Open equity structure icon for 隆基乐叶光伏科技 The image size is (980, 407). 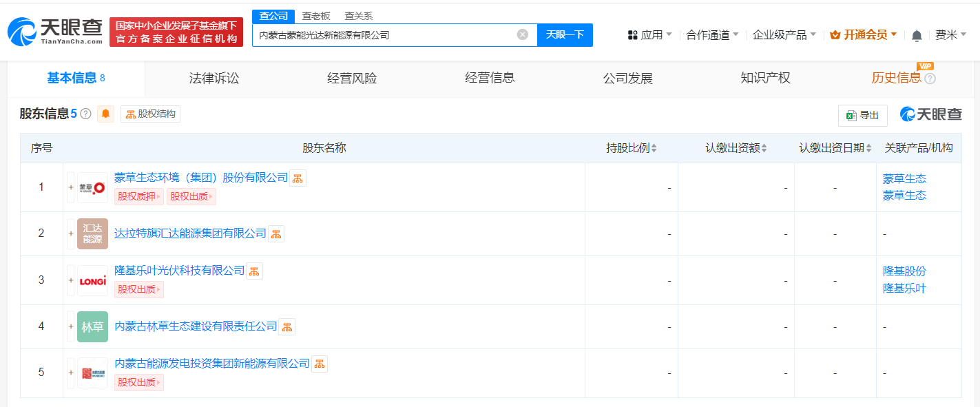tap(254, 271)
